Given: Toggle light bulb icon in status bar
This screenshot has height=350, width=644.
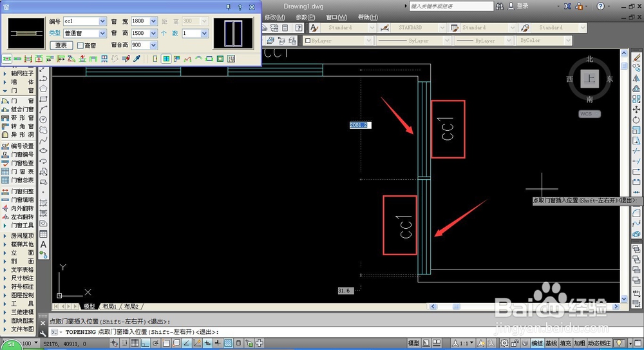Looking at the screenshot, I should point(619,343).
